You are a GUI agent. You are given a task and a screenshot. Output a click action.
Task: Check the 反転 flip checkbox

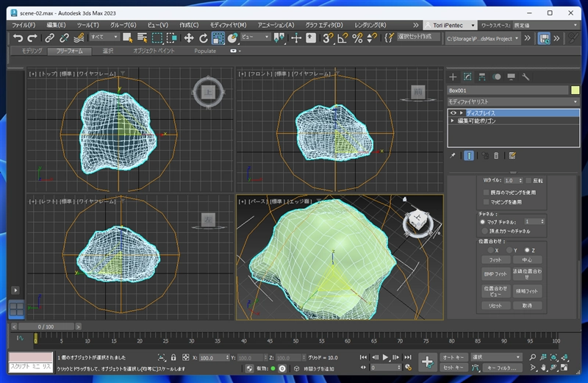(x=528, y=180)
